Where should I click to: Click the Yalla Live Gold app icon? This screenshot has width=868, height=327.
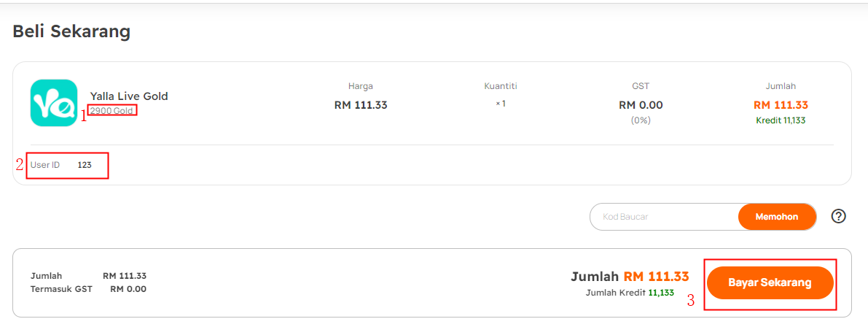[x=54, y=103]
